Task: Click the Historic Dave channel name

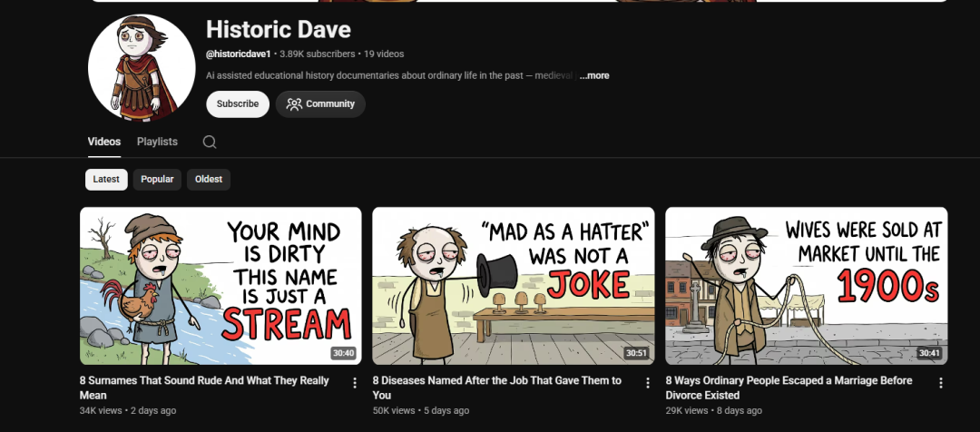Action: 279,29
